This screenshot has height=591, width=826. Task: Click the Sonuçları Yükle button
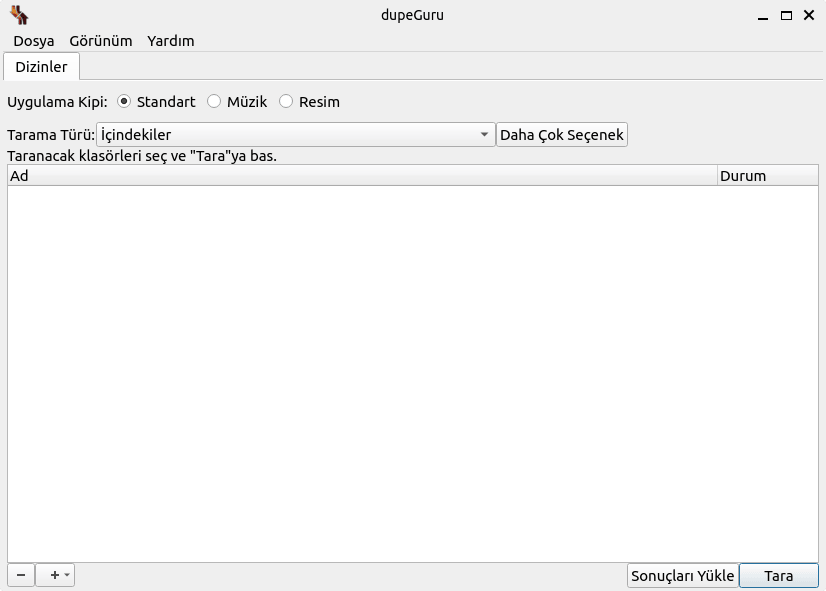683,576
